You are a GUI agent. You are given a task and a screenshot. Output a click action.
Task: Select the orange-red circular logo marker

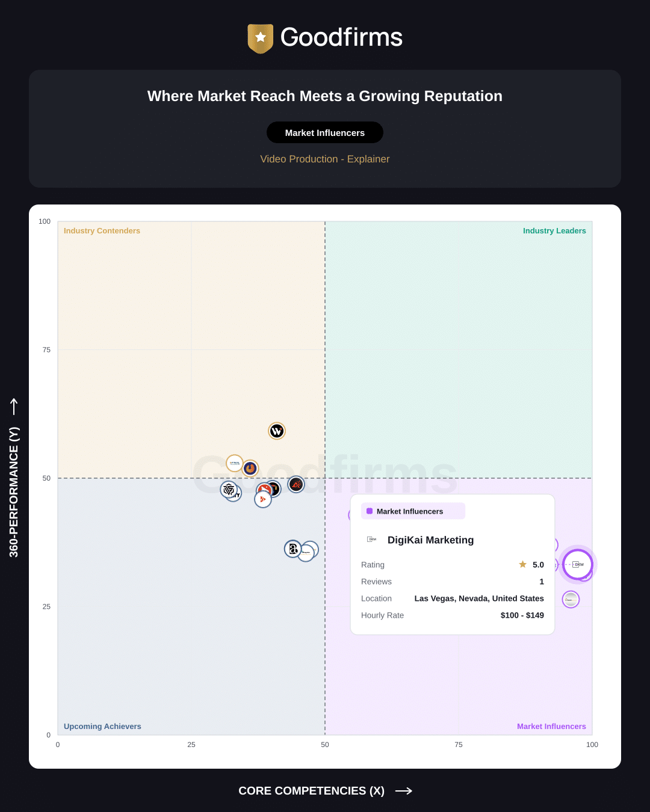(264, 490)
